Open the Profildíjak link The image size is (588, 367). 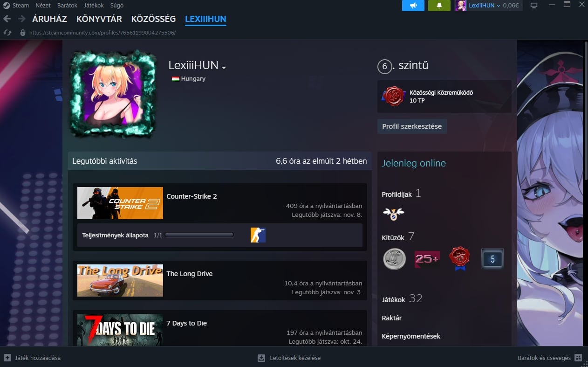[x=401, y=194]
